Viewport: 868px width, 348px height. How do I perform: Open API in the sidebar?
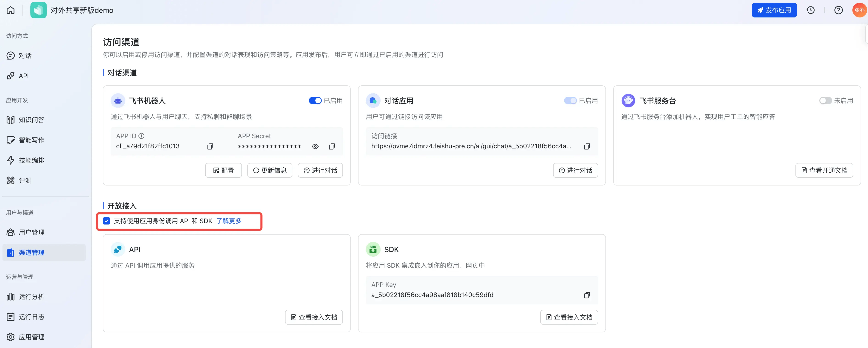pos(44,76)
